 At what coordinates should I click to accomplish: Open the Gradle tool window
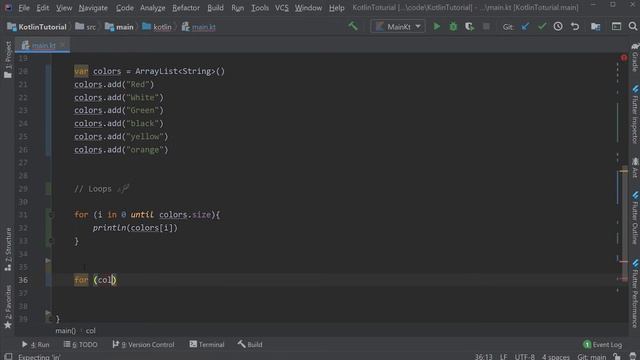coord(635,57)
